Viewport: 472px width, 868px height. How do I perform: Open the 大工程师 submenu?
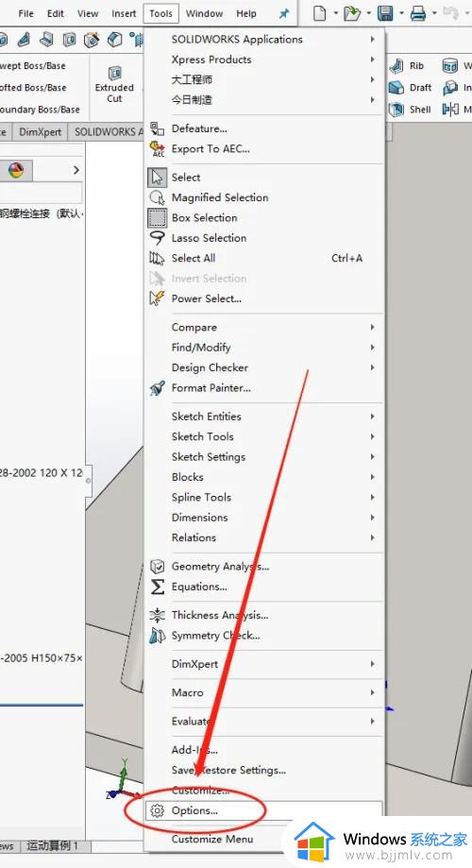click(x=264, y=79)
